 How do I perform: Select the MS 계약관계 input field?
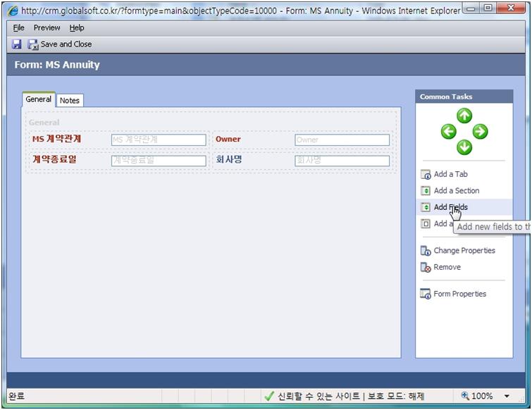point(159,139)
